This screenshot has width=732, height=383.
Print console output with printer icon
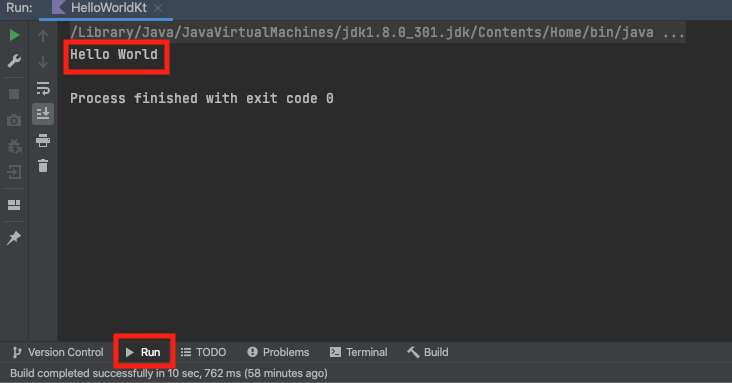(43, 140)
